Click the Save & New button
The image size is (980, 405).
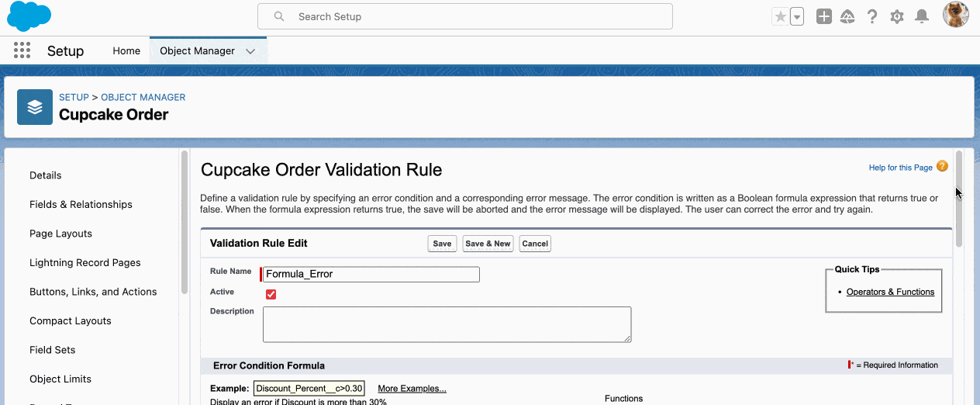488,244
